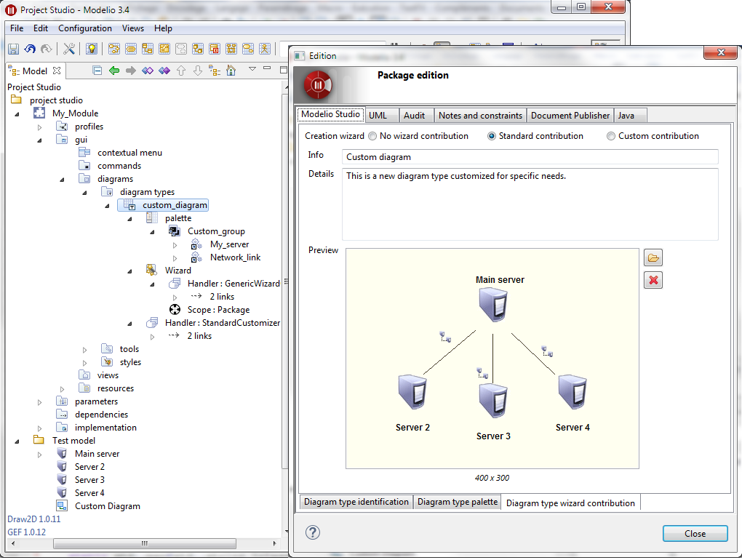
Task: Expand the My_server tree node
Action: 175,245
